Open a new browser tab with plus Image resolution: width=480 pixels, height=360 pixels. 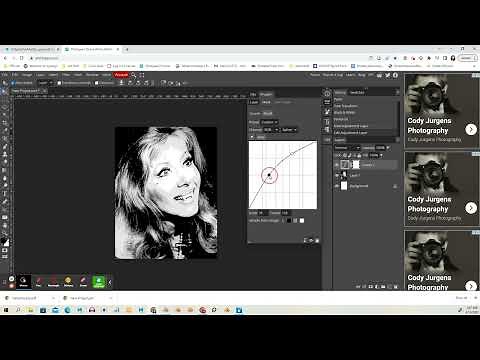pos(127,49)
